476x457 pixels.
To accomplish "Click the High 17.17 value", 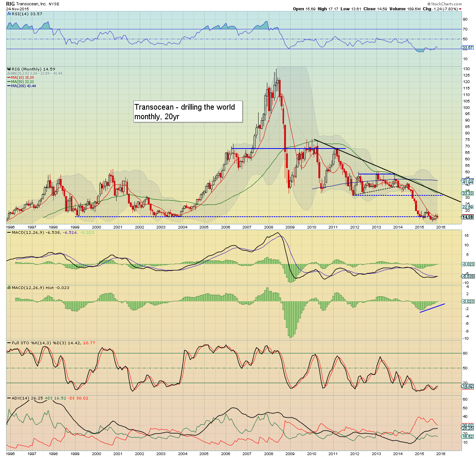I will tap(327, 9).
